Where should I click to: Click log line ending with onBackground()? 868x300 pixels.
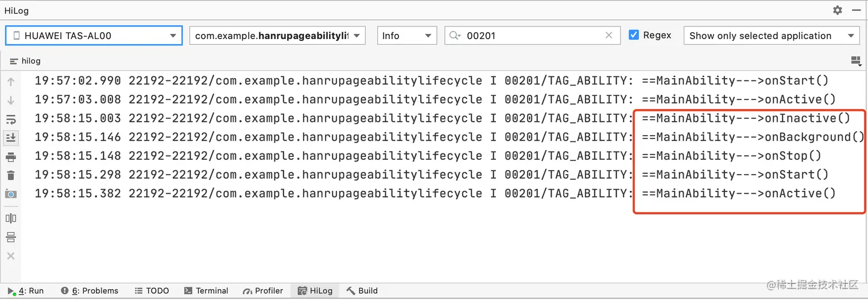coord(449,137)
